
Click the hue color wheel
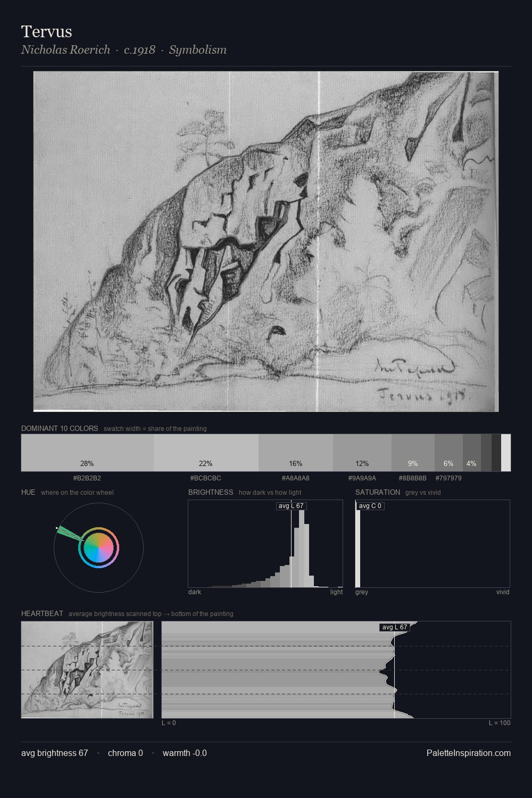click(x=98, y=548)
